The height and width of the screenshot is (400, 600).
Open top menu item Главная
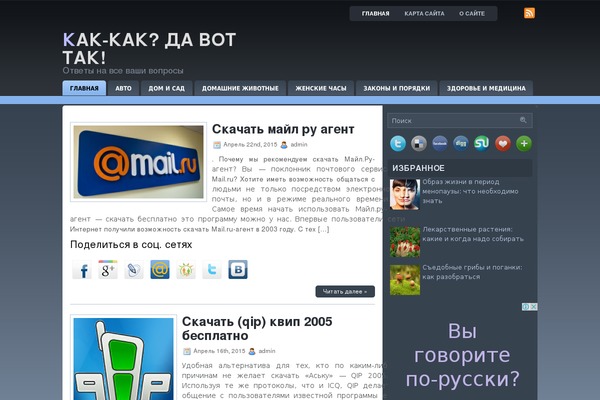375,13
